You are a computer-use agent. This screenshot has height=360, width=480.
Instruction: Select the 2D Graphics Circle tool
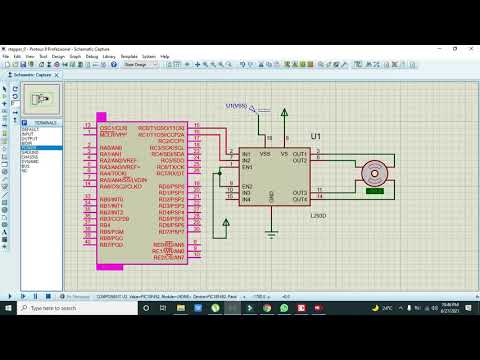4,210
